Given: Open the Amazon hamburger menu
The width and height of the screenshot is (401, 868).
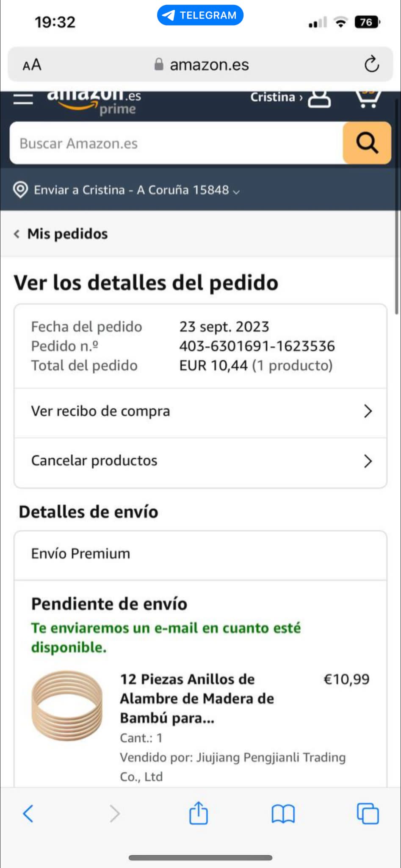Looking at the screenshot, I should click(x=23, y=99).
